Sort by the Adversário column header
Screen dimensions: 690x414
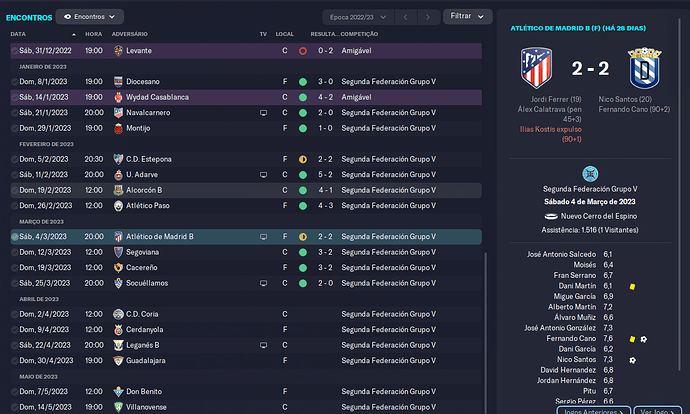coord(130,34)
